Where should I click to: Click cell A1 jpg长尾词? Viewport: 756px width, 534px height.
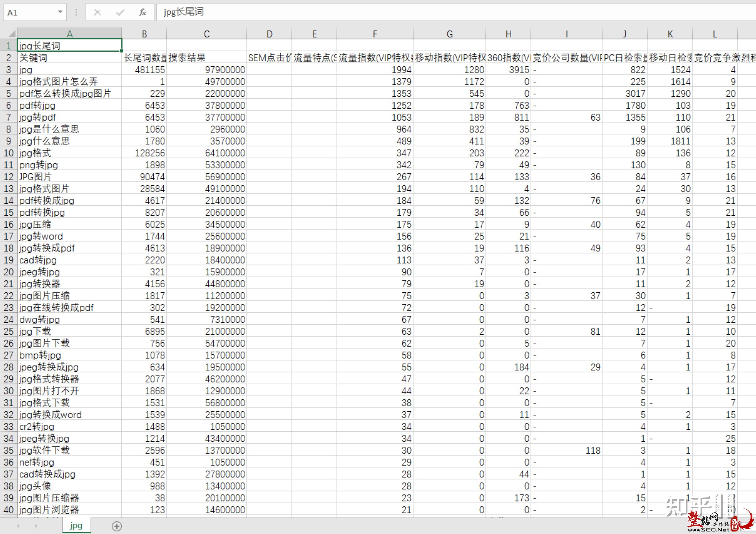[x=69, y=45]
